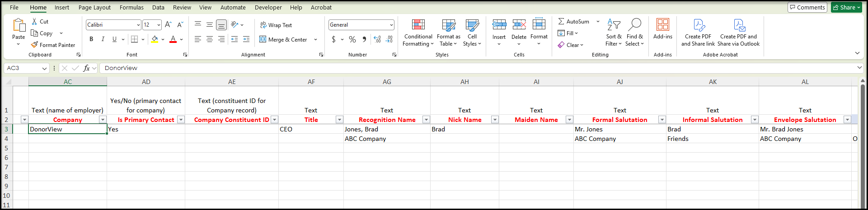Open the Comments pane

pos(807,7)
